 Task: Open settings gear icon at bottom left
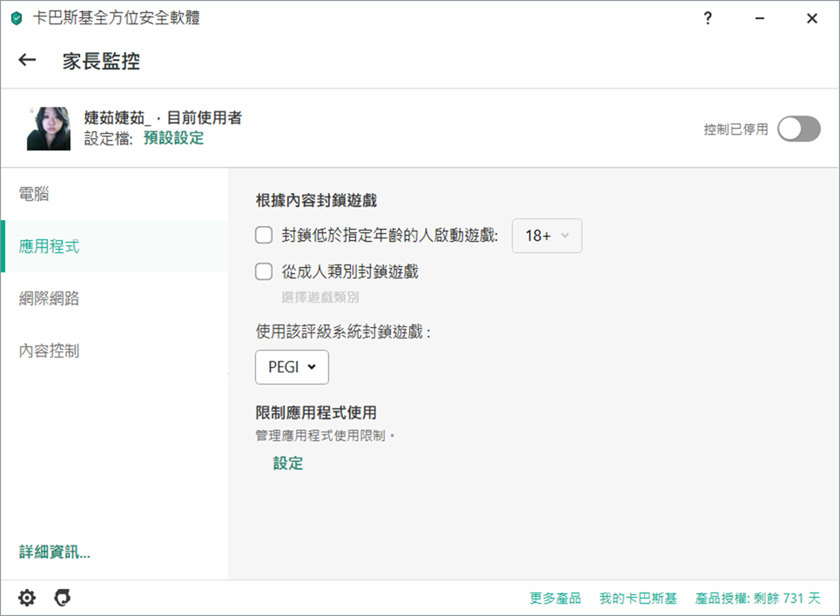pos(27,598)
